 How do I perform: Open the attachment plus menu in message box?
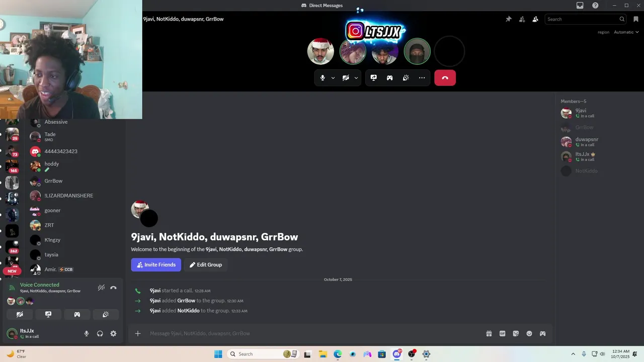(x=138, y=333)
